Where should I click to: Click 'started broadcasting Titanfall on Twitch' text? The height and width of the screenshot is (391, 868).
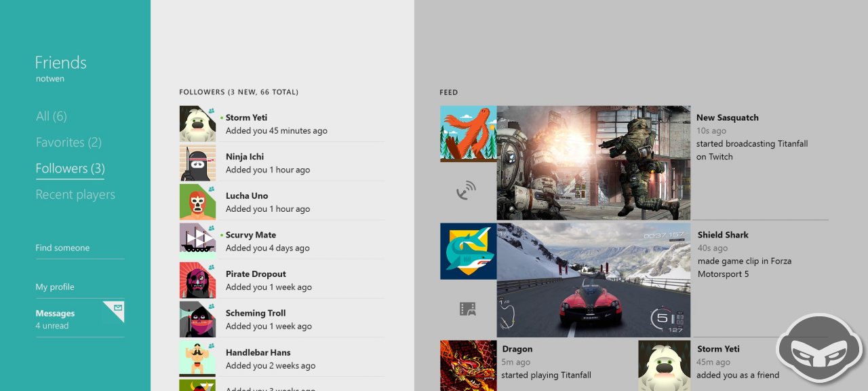point(752,150)
